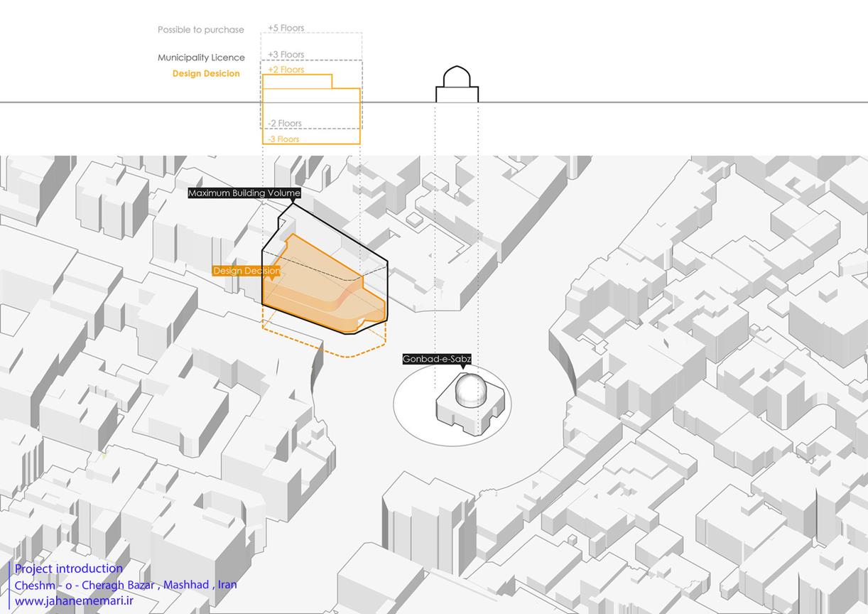Click the 'Maximum Building Volume' black tag
This screenshot has height=614, width=868.
(x=244, y=193)
